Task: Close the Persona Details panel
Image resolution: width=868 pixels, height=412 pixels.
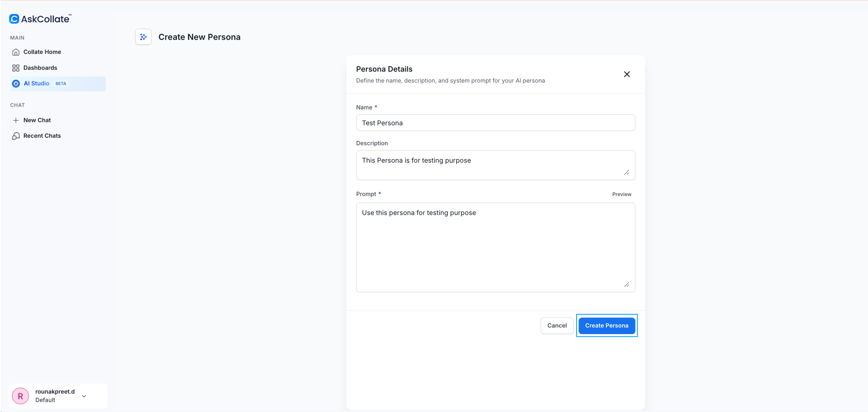Action: [x=626, y=74]
